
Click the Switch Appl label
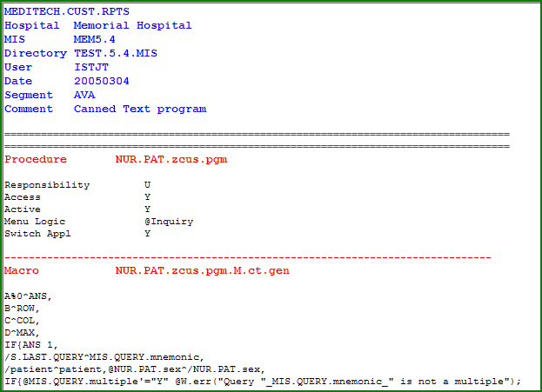click(37, 234)
